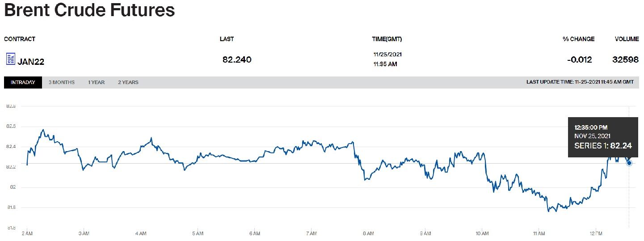The width and height of the screenshot is (644, 241).
Task: Click the VOLUME column header
Action: (x=627, y=39)
